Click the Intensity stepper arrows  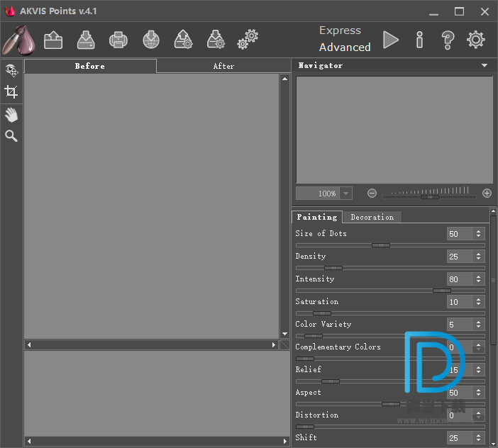pos(478,279)
